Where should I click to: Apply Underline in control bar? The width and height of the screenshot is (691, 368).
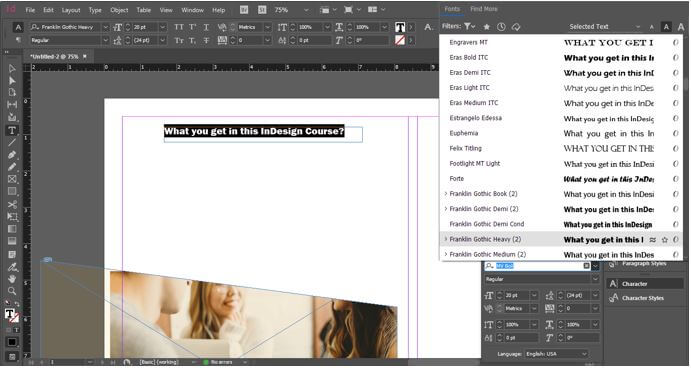(x=206, y=27)
